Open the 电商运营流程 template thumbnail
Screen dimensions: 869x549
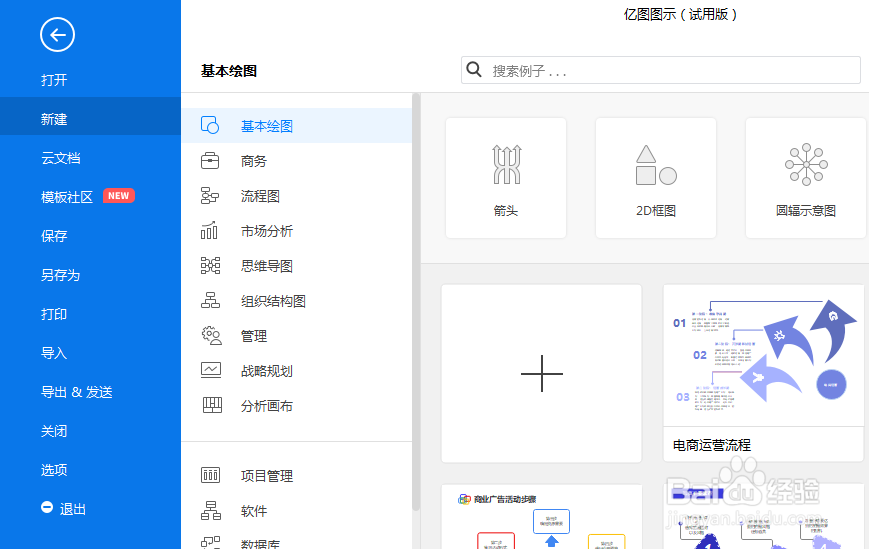pos(764,356)
